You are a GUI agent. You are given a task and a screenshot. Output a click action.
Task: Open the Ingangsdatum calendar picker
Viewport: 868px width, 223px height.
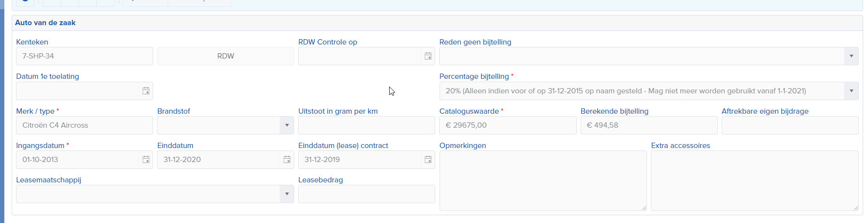146,160
